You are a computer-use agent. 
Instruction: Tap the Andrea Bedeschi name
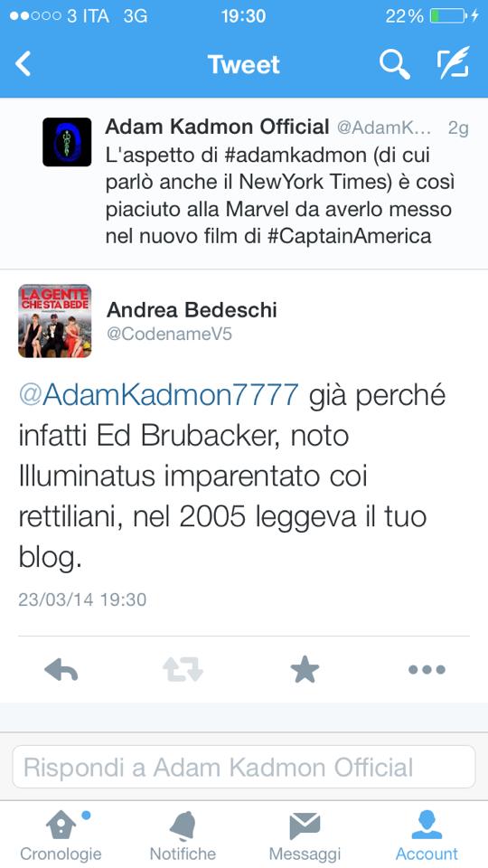pos(192,310)
